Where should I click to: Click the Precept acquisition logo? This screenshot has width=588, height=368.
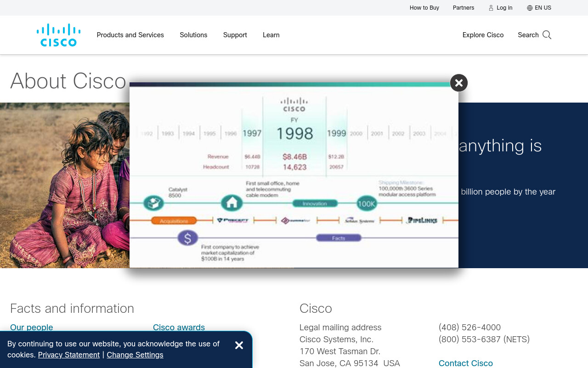233,220
